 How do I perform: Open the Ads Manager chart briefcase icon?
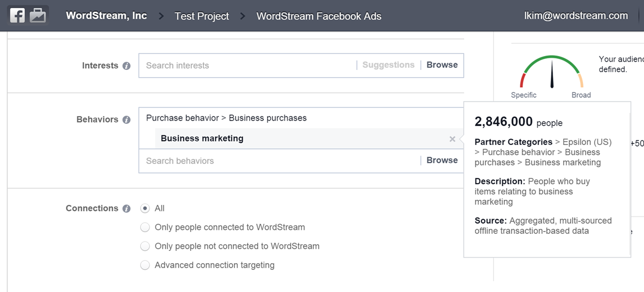[x=38, y=16]
